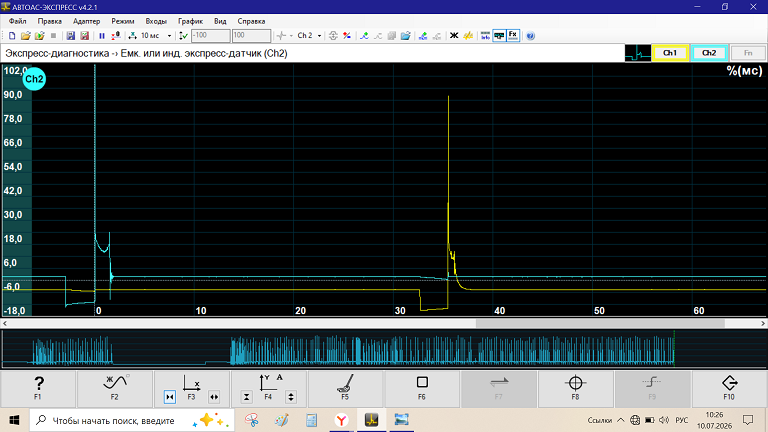Pause acquisition with the blue pause icon
This screenshot has height=432, width=768.
[102, 36]
